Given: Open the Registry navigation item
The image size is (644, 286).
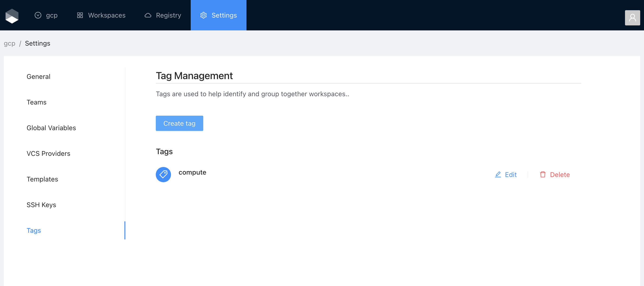Looking at the screenshot, I should [x=168, y=15].
